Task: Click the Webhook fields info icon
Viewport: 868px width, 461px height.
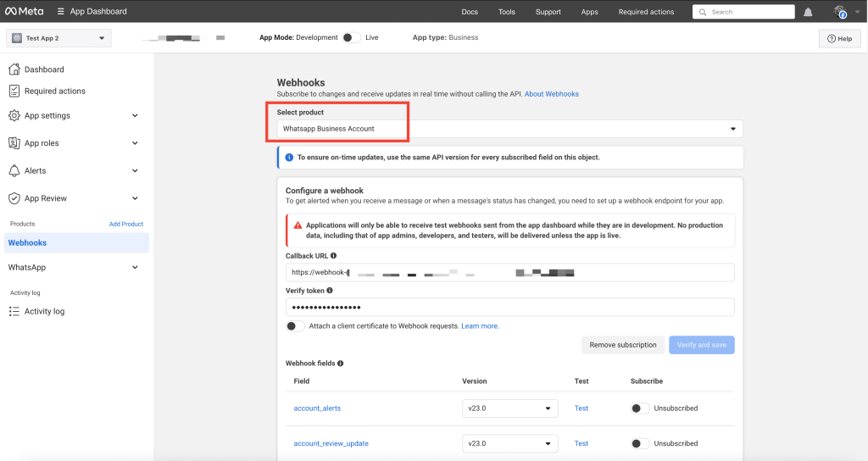Action: click(341, 364)
